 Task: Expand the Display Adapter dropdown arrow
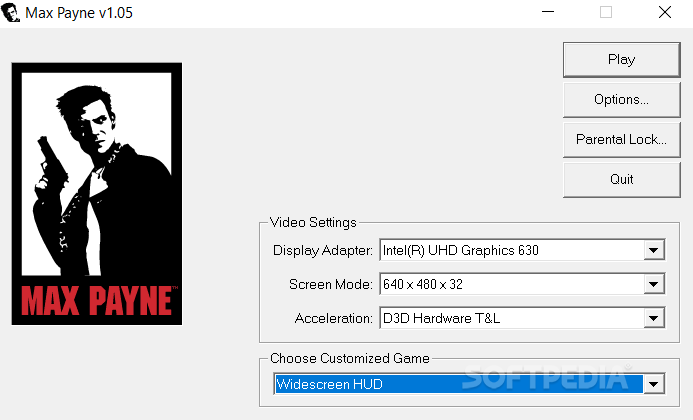(x=654, y=251)
